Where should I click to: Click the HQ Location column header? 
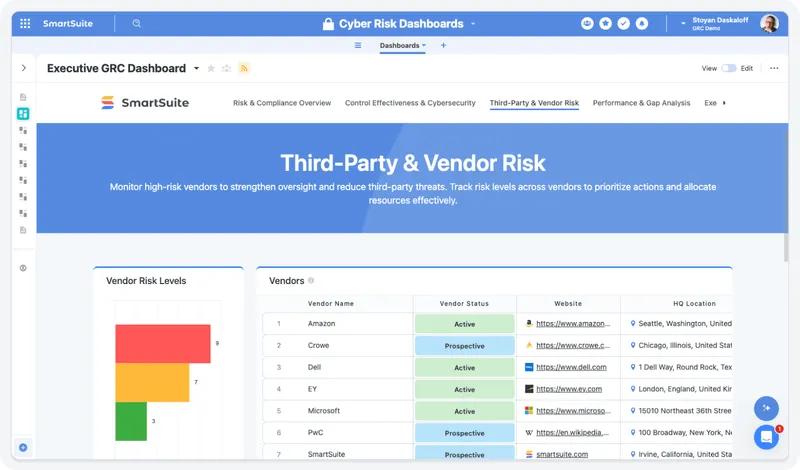694,304
